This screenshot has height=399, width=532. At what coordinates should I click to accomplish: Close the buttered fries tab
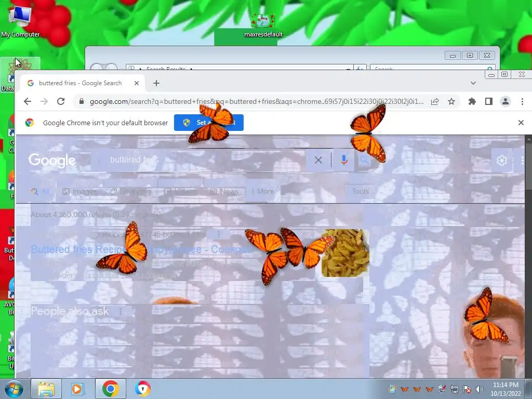click(x=137, y=83)
